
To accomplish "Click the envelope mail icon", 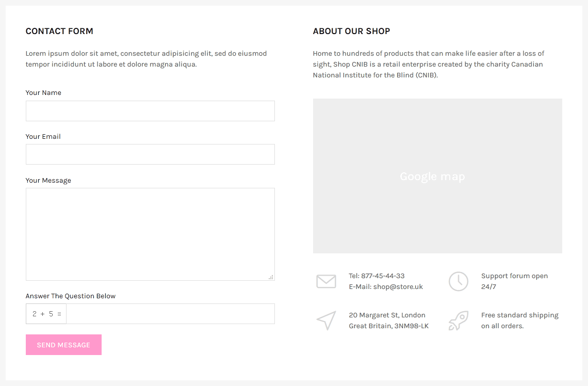I will 326,281.
